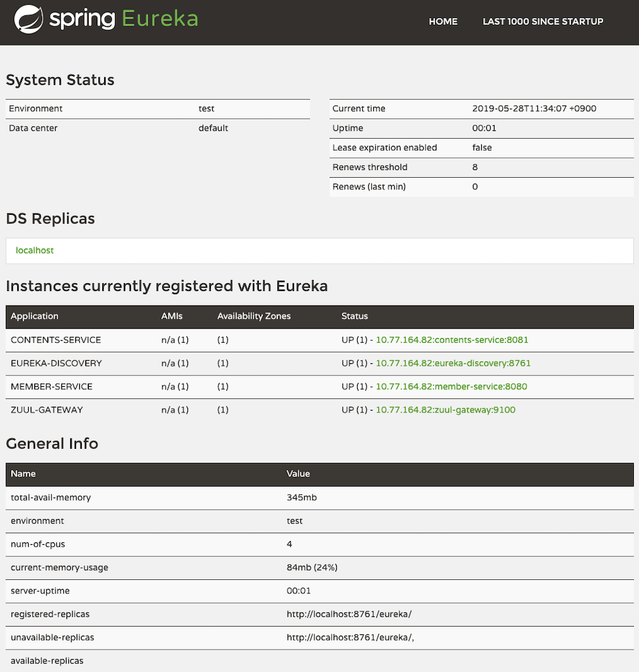Select the MEMBER-SERVICE application cell
The width and height of the screenshot is (639, 672).
coord(51,386)
